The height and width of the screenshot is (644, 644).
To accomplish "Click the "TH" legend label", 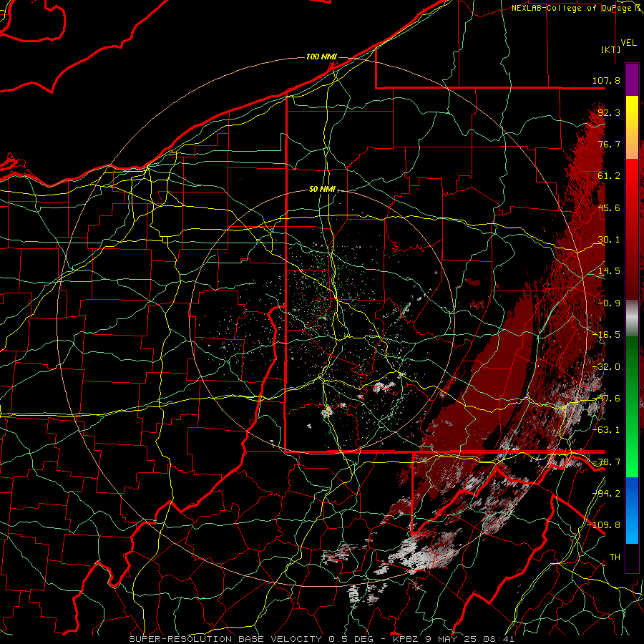I will pyautogui.click(x=615, y=557).
